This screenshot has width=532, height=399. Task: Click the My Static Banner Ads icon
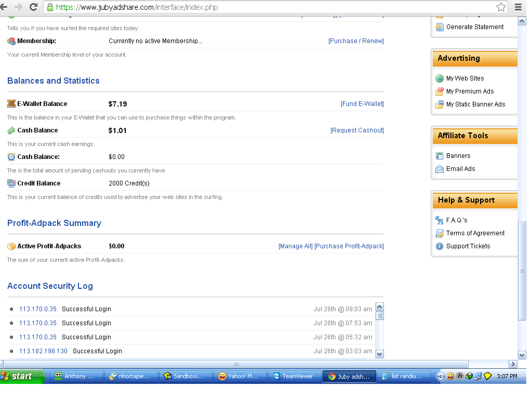(x=440, y=104)
